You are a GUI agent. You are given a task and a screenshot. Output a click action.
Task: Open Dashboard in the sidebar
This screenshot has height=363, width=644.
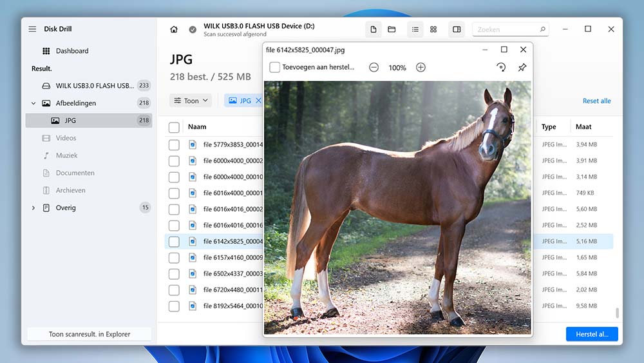click(x=72, y=51)
